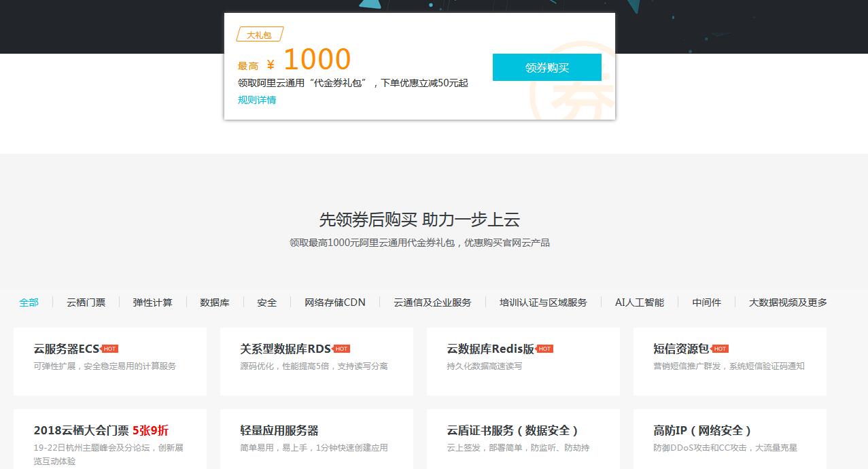Switch to 大数据视频及更多 tab
The height and width of the screenshot is (469, 868).
tap(788, 302)
